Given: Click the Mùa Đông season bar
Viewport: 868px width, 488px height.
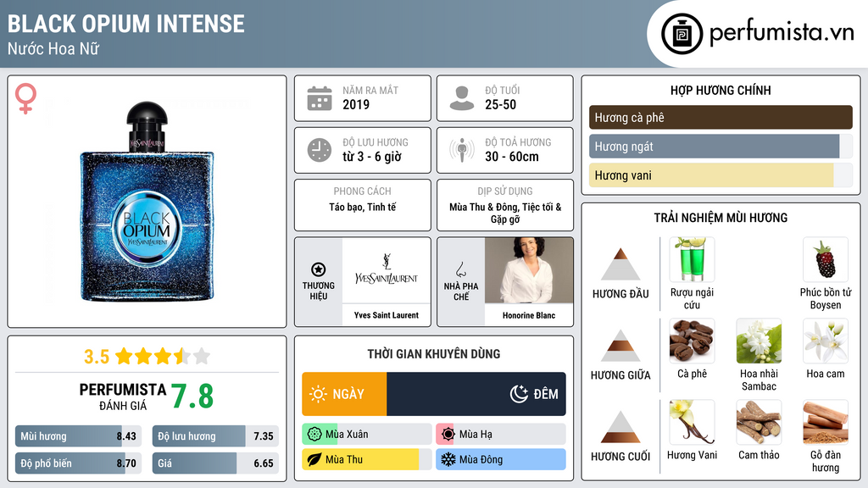Looking at the screenshot, I should [x=501, y=459].
